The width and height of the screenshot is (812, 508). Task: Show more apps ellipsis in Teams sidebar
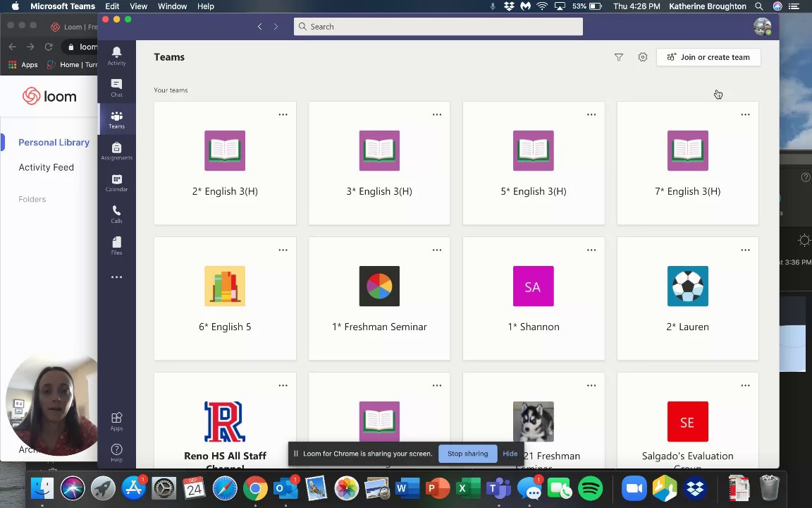(x=116, y=277)
